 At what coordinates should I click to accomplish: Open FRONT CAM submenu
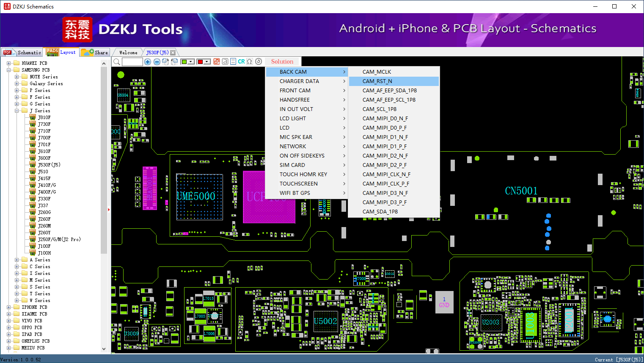click(x=307, y=91)
